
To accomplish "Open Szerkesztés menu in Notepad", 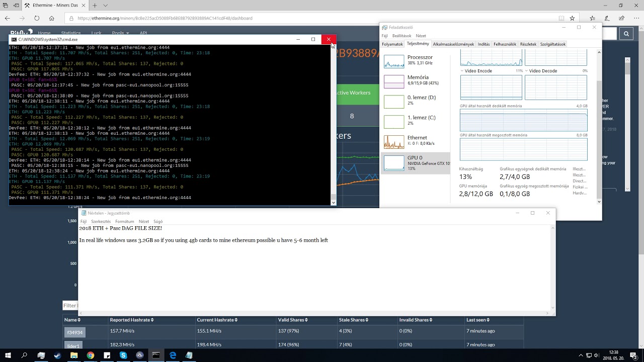I will tap(101, 221).
